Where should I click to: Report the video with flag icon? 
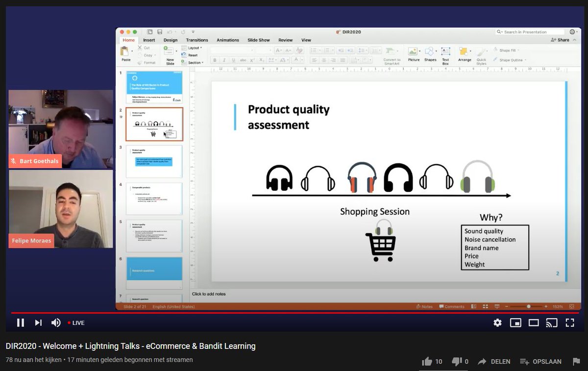576,362
